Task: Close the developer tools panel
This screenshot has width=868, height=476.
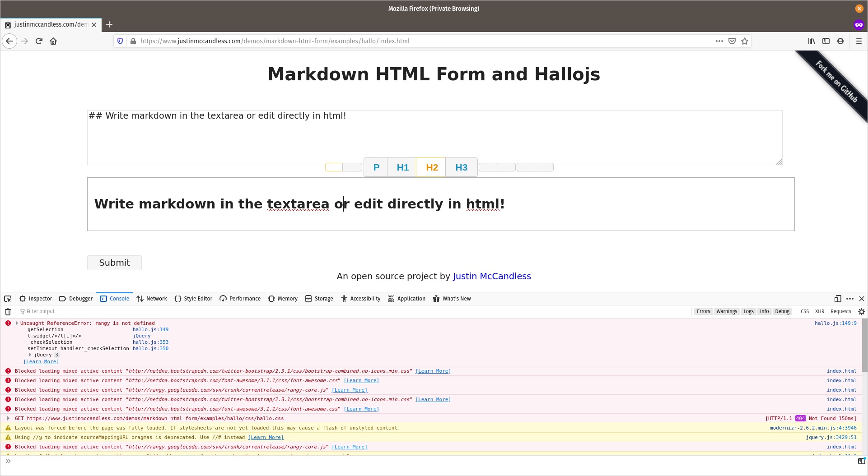Action: [x=862, y=299]
